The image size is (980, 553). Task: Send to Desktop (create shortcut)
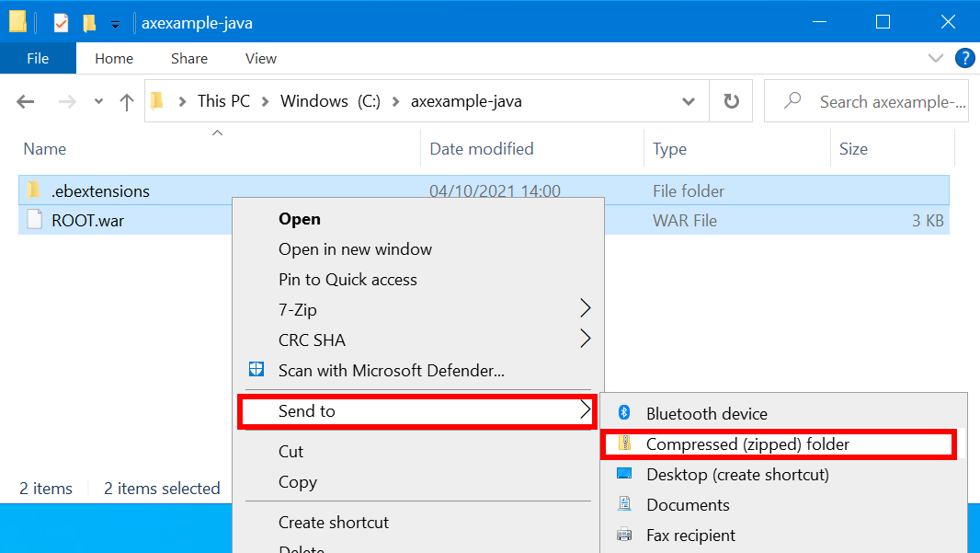point(784,475)
